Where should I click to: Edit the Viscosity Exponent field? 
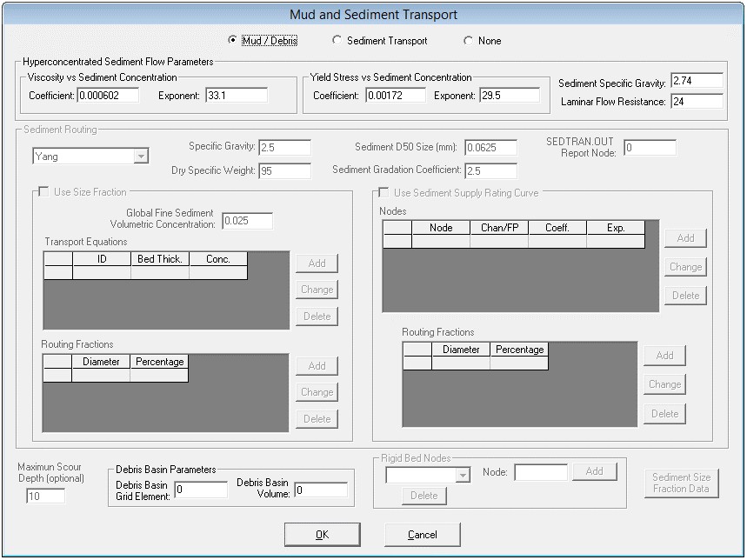pyautogui.click(x=236, y=95)
